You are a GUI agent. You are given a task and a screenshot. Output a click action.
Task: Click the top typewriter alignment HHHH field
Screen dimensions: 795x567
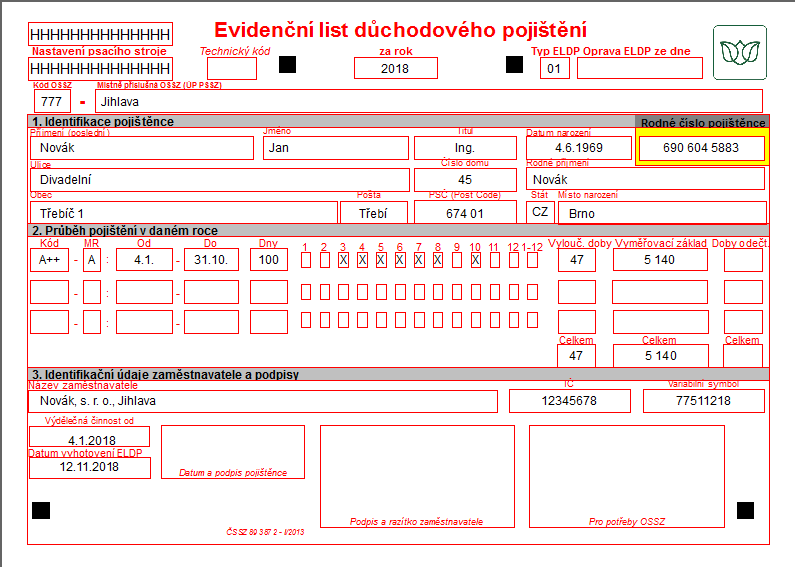point(100,34)
